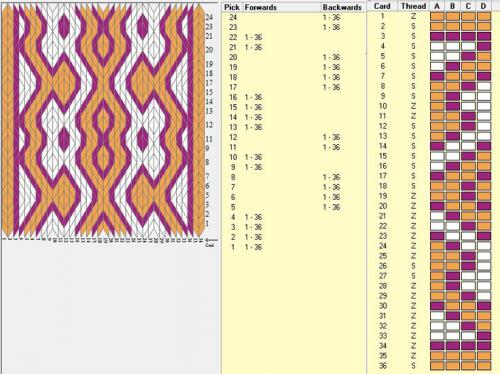This screenshot has height=374, width=500.
Task: Select the Card column header
Action: 382,6
